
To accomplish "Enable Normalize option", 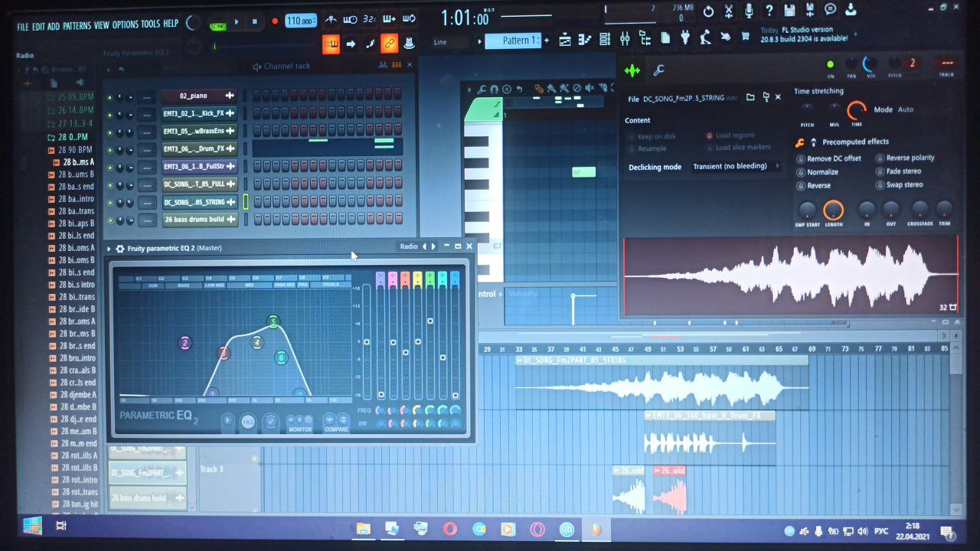I will click(818, 172).
